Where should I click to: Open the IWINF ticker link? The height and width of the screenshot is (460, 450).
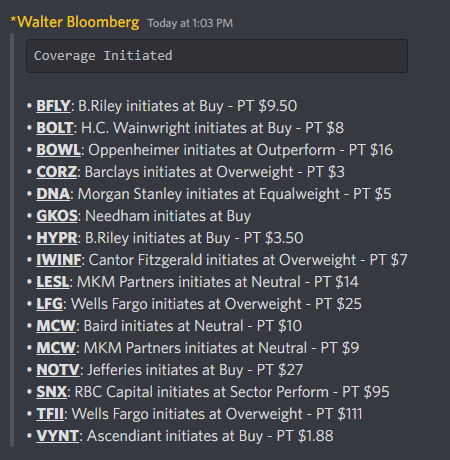[59, 260]
